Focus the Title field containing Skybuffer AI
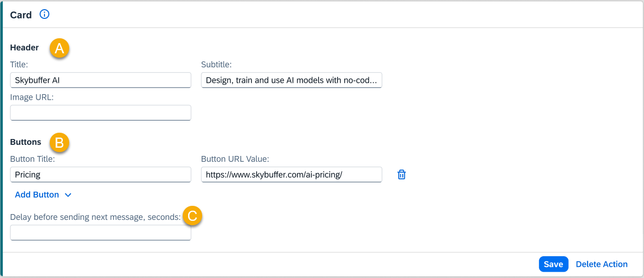This screenshot has height=278, width=644. click(101, 80)
